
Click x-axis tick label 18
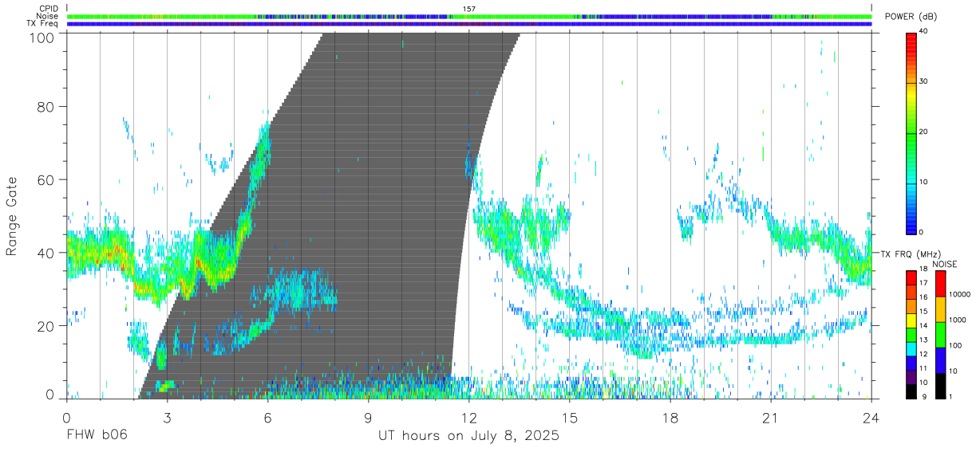(x=670, y=417)
